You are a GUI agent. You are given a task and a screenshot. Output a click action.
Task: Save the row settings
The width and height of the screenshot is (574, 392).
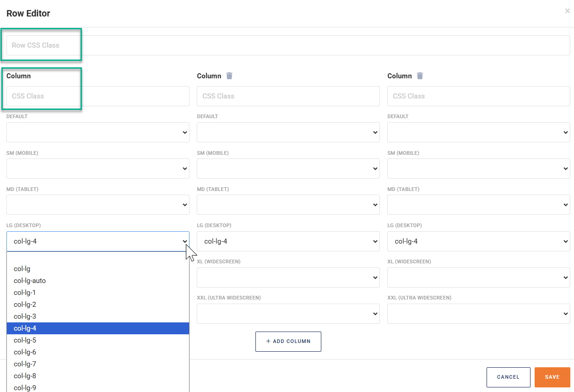coord(552,377)
